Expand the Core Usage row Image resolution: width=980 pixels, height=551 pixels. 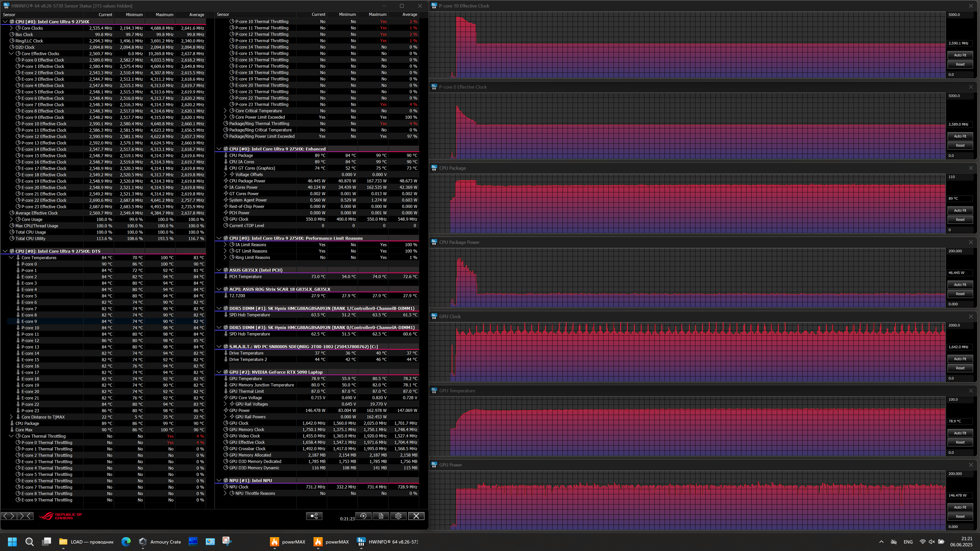[11, 219]
